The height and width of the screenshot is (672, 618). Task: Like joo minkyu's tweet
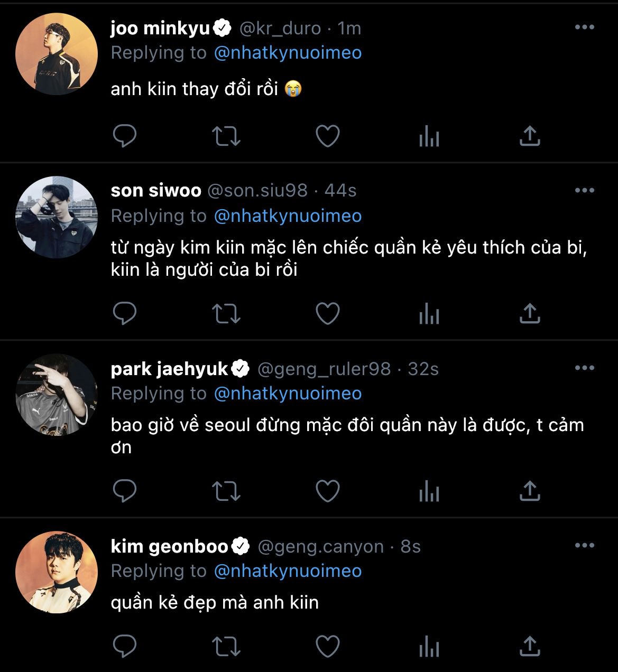(327, 137)
